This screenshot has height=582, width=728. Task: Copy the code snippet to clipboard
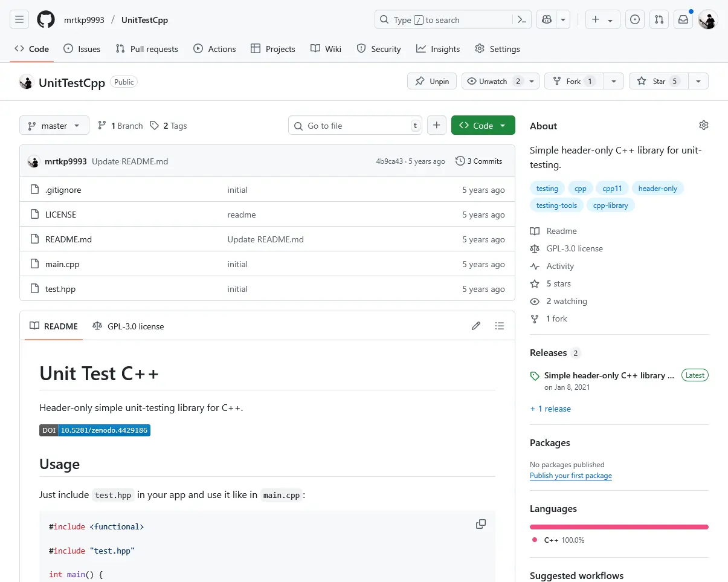(x=481, y=524)
